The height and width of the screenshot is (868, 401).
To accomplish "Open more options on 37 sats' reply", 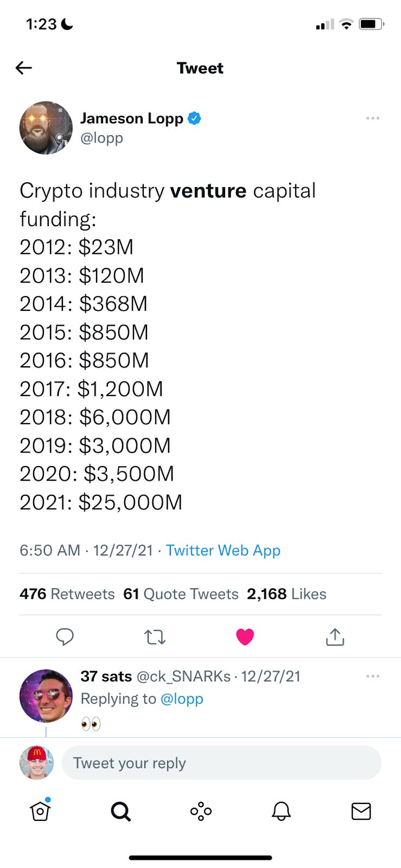I will tap(373, 676).
